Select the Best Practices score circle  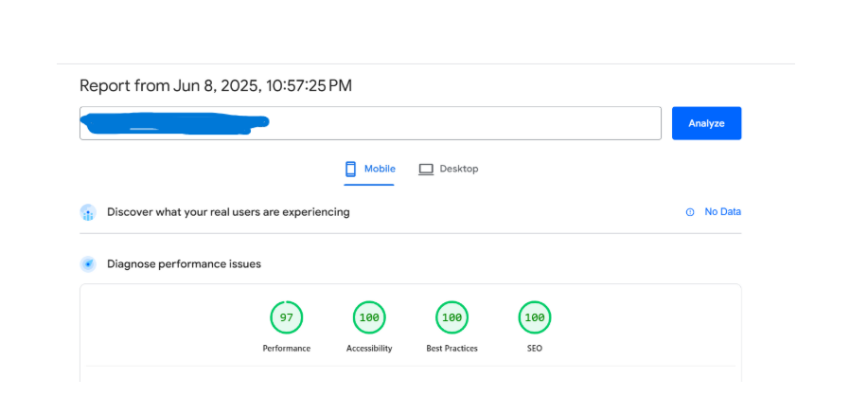(452, 317)
